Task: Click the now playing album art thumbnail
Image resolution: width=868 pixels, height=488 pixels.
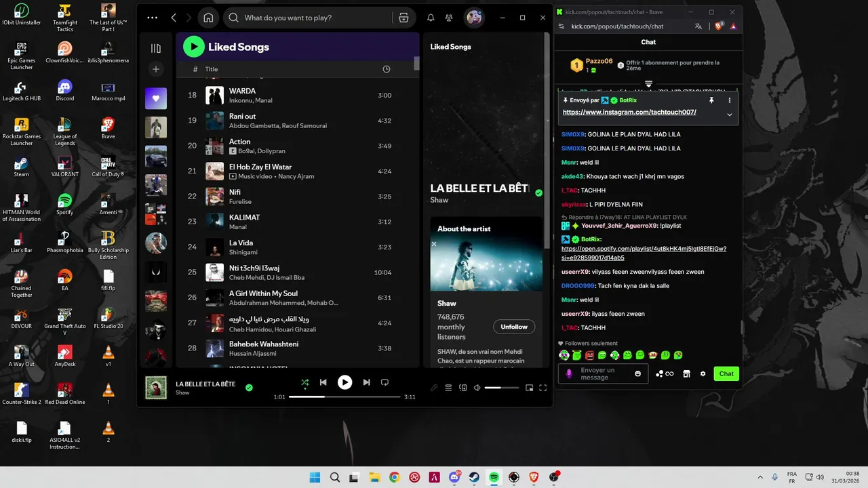Action: [156, 388]
